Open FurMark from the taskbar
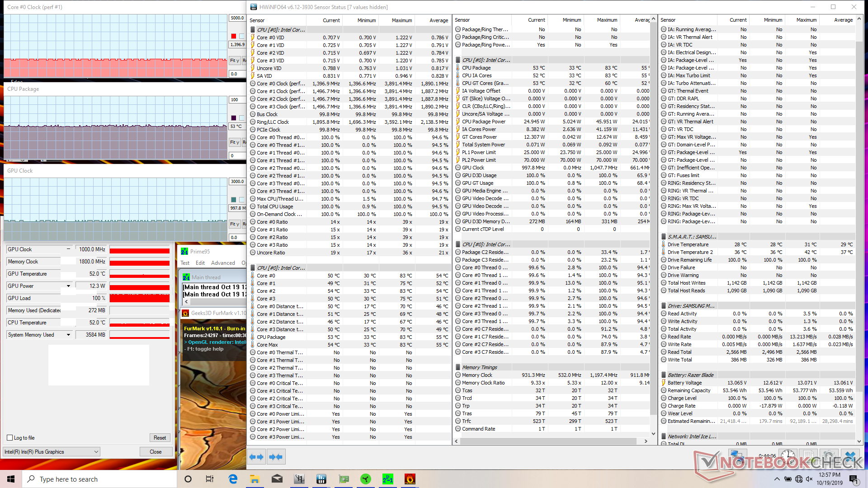Image resolution: width=868 pixels, height=488 pixels. 410,479
